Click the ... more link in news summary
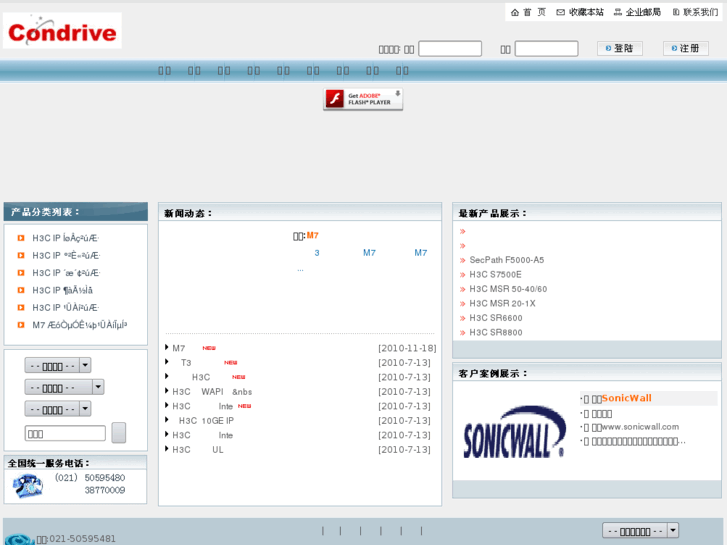Image resolution: width=727 pixels, height=545 pixels. [x=300, y=269]
